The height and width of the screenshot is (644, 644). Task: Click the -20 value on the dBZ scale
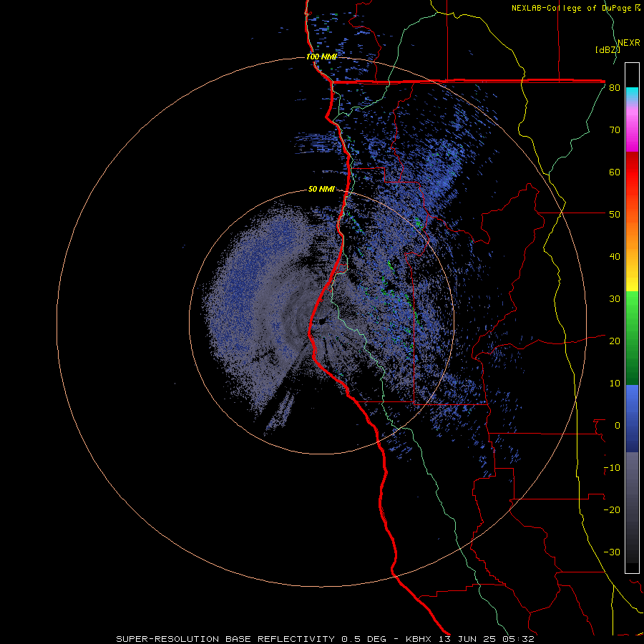click(x=612, y=510)
